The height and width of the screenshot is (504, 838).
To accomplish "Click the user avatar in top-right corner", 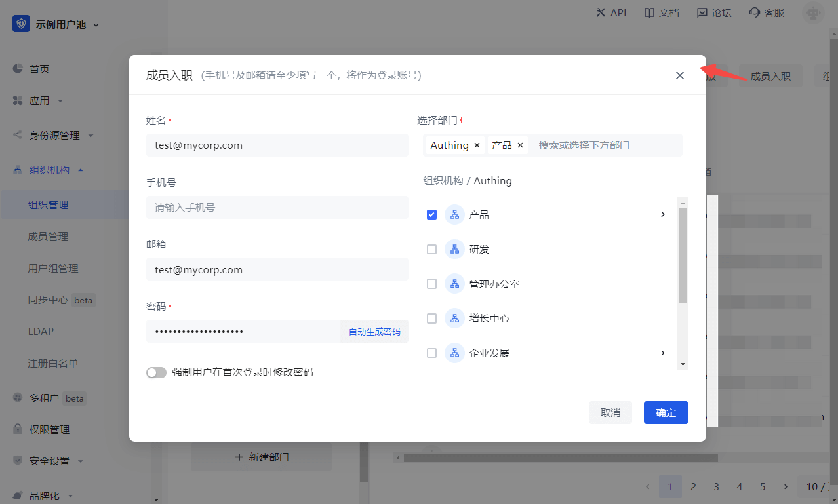I will pos(814,12).
